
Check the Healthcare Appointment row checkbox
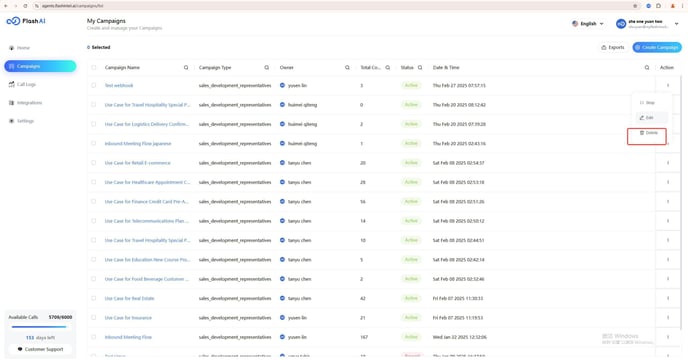[x=93, y=182]
